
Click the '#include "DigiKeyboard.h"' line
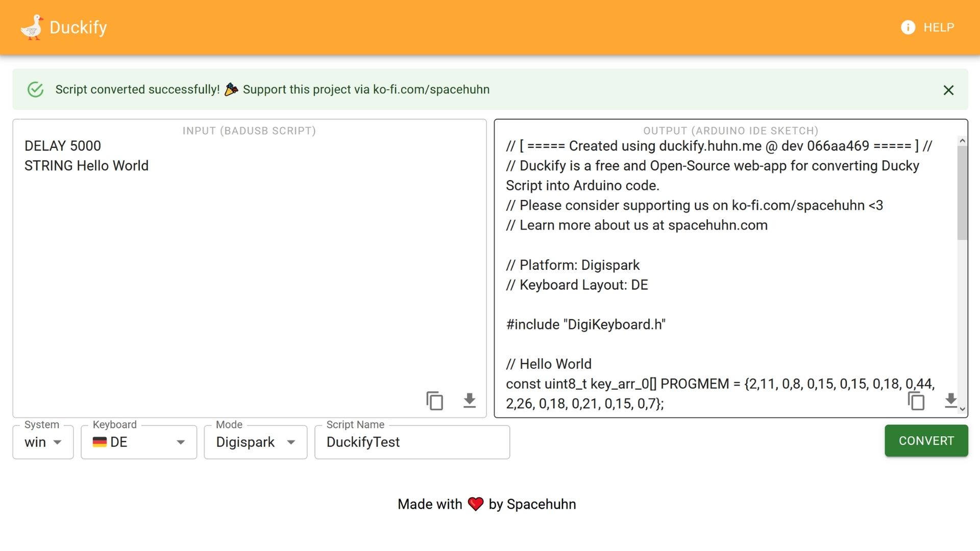585,324
